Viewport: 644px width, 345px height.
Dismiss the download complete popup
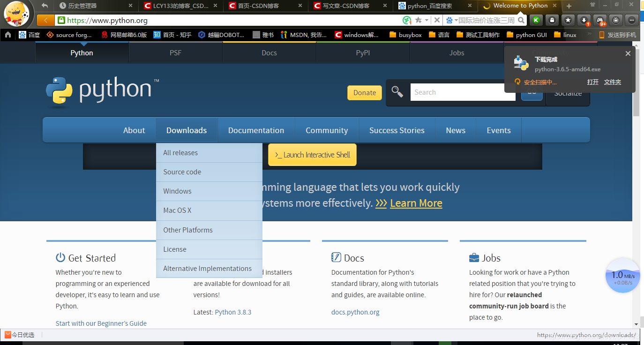tap(628, 53)
